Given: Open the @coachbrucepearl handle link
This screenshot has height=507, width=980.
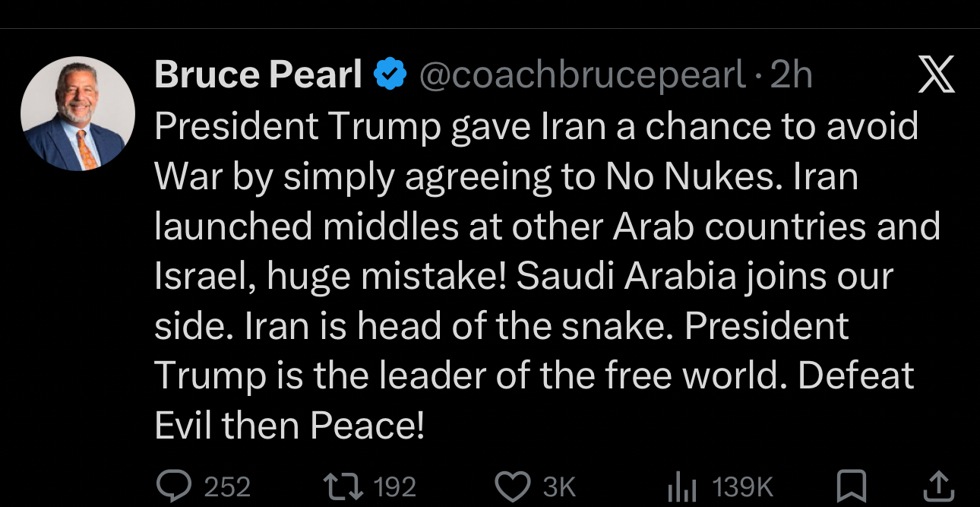Looking at the screenshot, I should 583,75.
